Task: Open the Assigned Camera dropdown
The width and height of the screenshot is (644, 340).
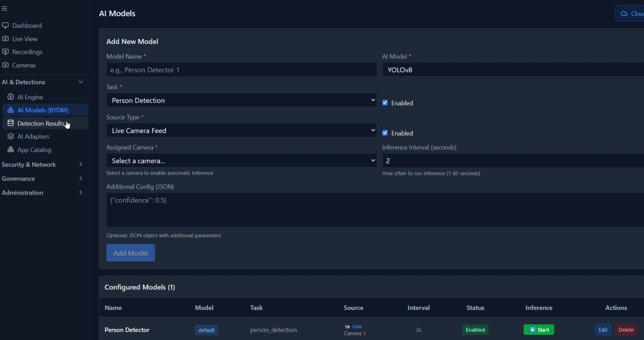Action: click(242, 161)
